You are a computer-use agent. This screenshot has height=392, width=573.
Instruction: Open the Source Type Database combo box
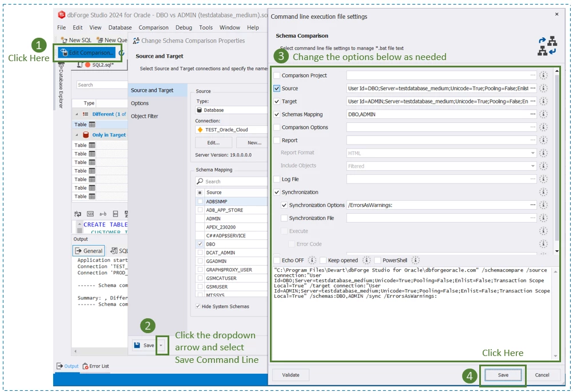click(232, 110)
